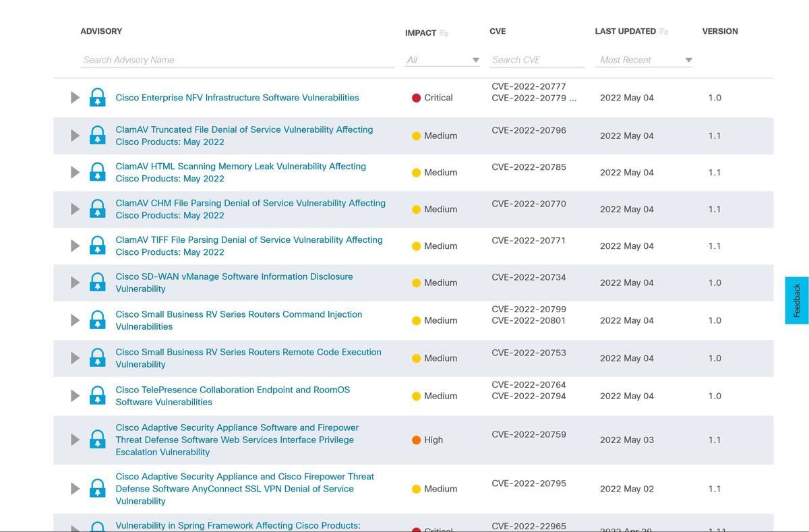Click lock icon for AnyConnect SSL VPN advisory
The image size is (809, 532).
pyautogui.click(x=98, y=488)
